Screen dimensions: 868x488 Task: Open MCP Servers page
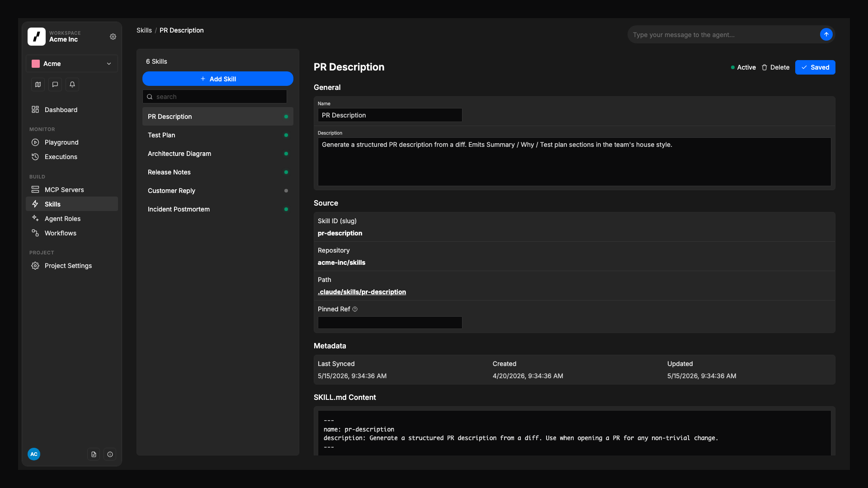(72, 190)
